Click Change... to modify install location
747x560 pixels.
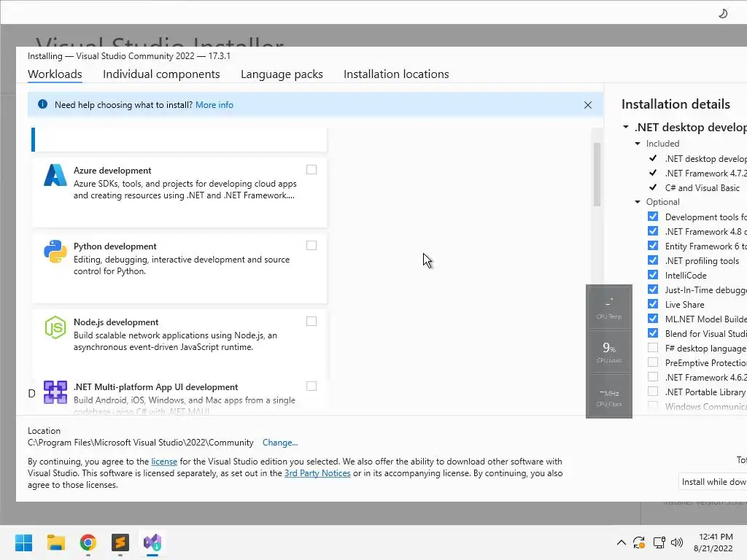tap(280, 443)
